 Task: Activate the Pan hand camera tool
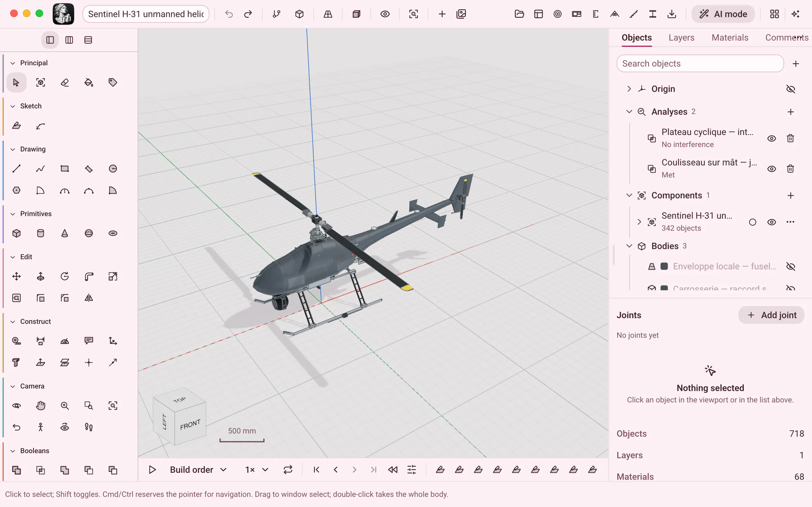[x=41, y=406]
